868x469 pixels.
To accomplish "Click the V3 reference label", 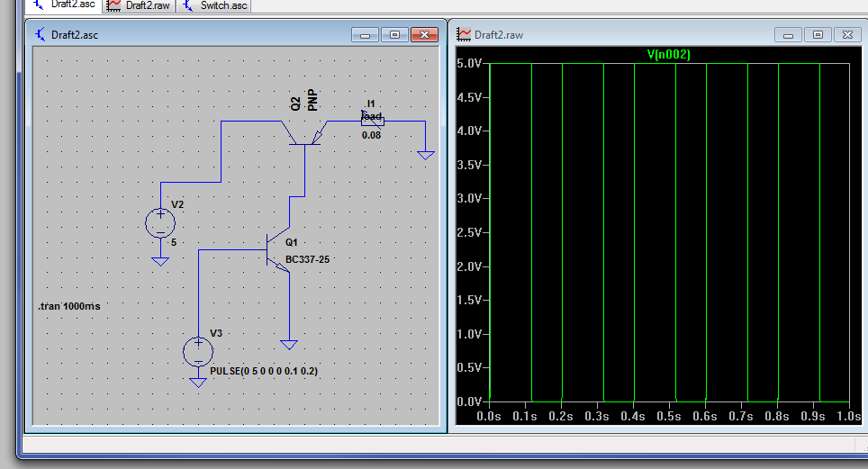I will coord(216,333).
